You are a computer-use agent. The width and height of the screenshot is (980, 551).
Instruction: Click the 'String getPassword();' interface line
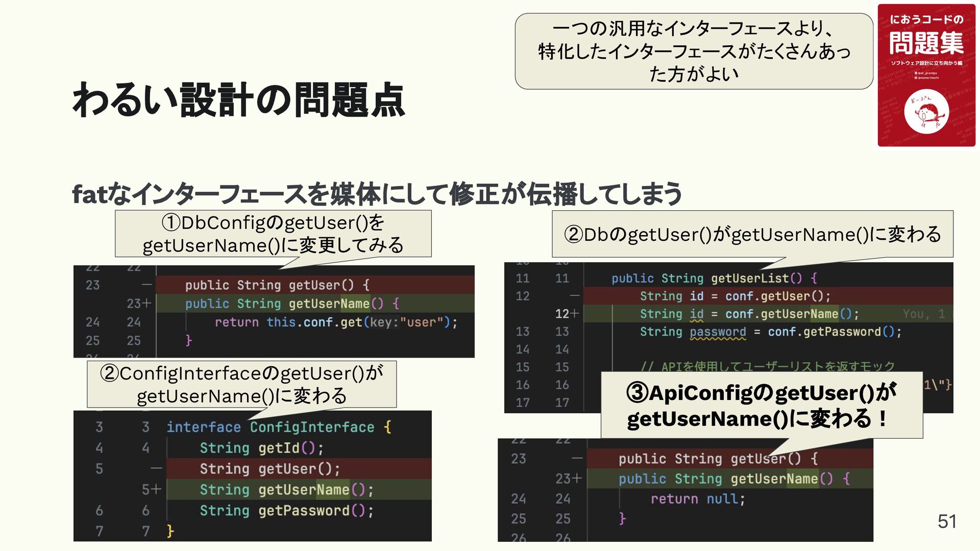[286, 511]
